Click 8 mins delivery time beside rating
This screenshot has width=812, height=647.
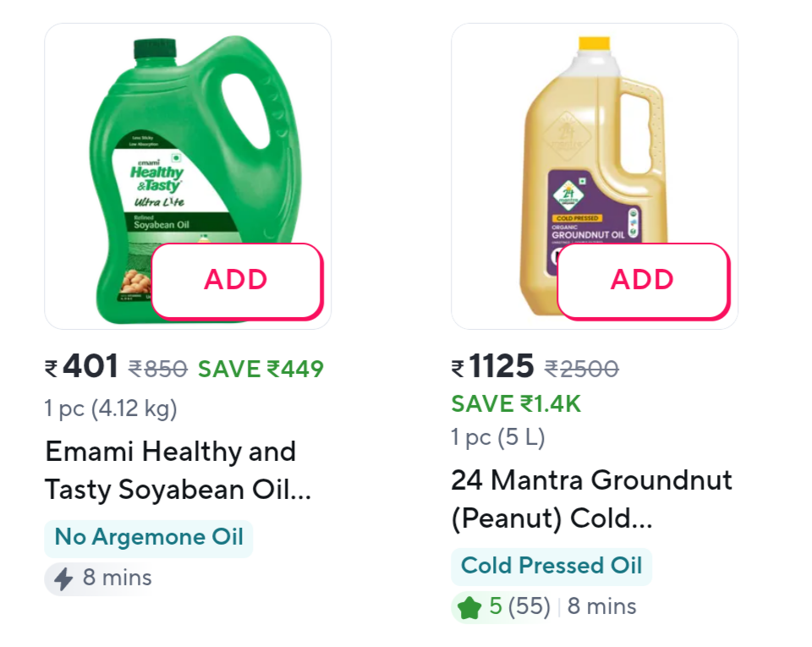coord(601,606)
